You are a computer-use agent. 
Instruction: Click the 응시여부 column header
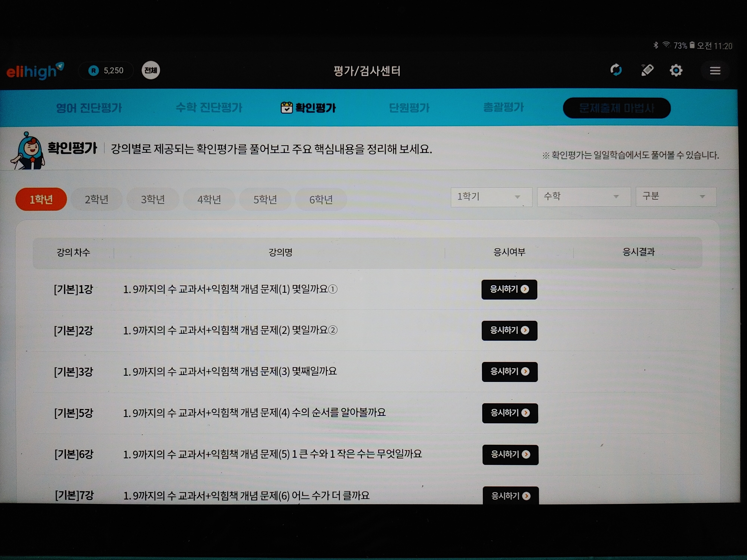(x=509, y=252)
